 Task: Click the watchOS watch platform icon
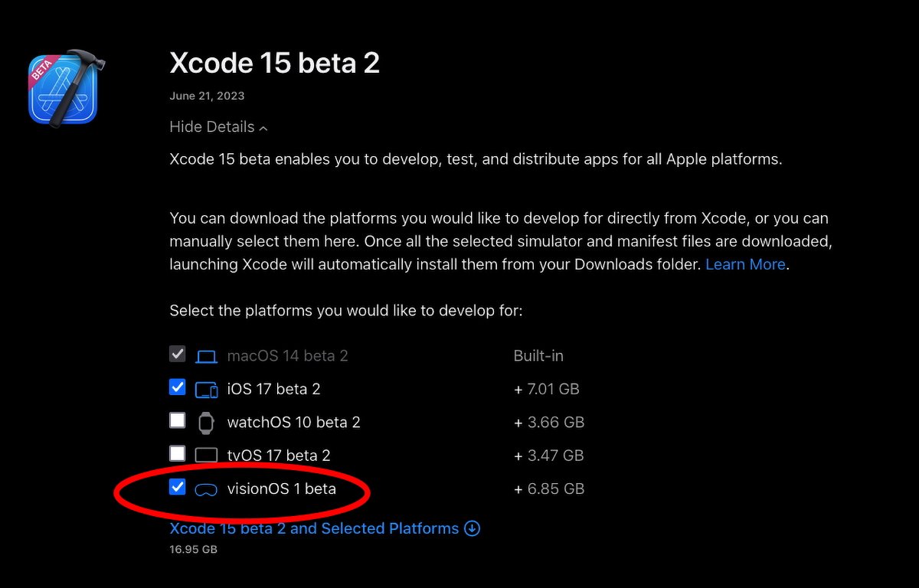pos(206,423)
